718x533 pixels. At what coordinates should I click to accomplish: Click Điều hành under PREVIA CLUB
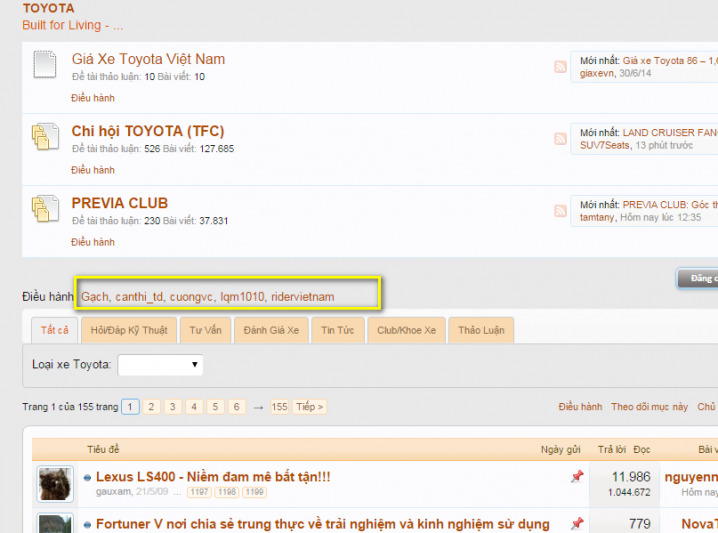click(x=93, y=242)
